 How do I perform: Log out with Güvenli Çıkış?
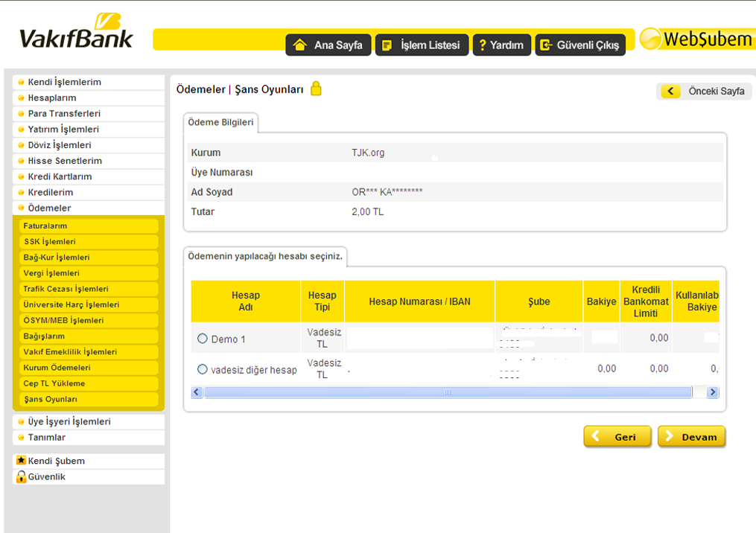point(580,45)
